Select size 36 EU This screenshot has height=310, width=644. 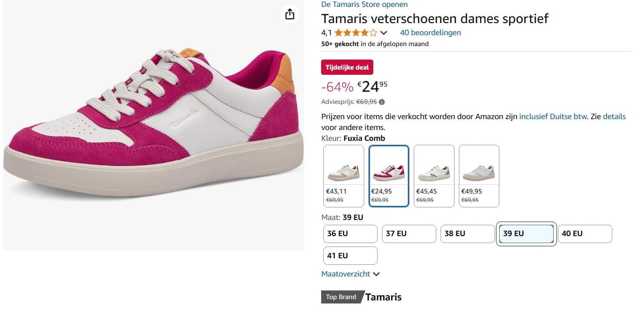350,233
